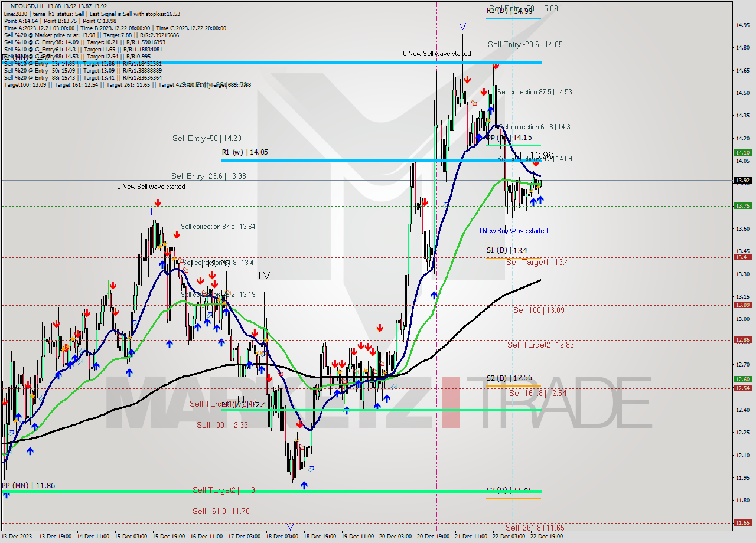The image size is (756, 543).
Task: Click the NEOUSD,H1 symbol title text
Action: pos(28,6)
